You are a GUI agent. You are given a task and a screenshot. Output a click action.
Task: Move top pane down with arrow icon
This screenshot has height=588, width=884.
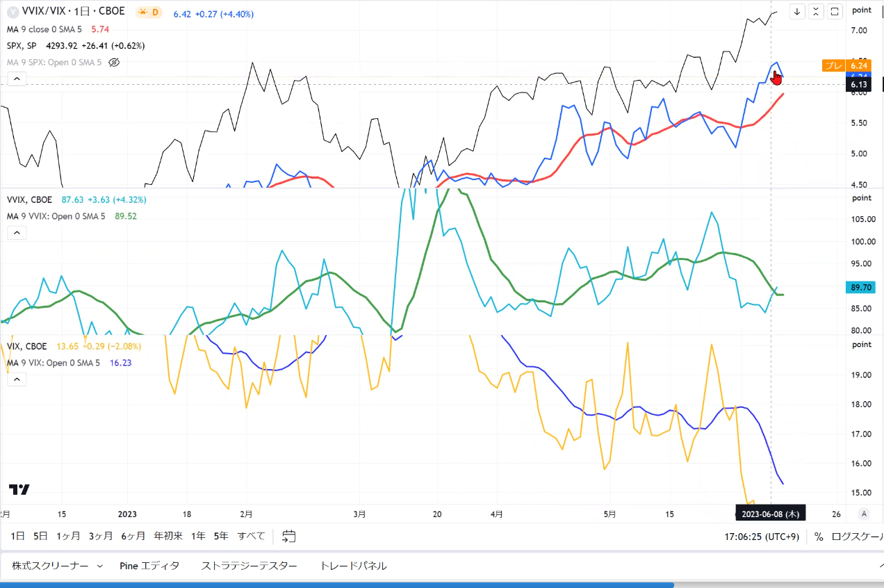[798, 11]
